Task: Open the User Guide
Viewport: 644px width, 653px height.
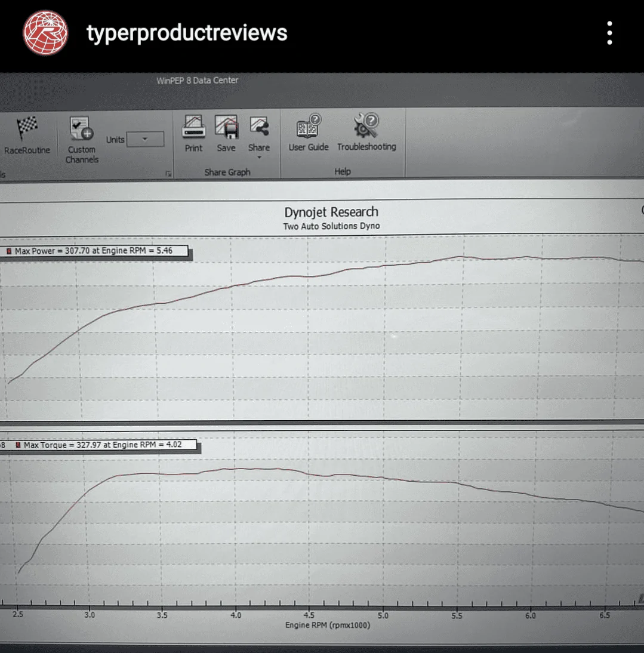Action: tap(309, 133)
